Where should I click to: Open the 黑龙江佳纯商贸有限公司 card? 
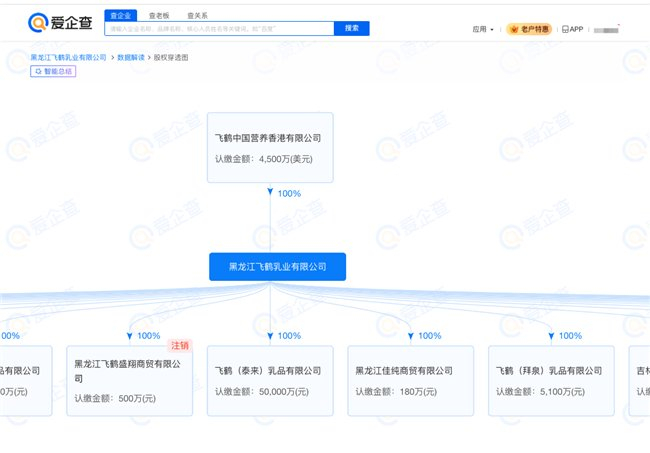tap(411, 381)
